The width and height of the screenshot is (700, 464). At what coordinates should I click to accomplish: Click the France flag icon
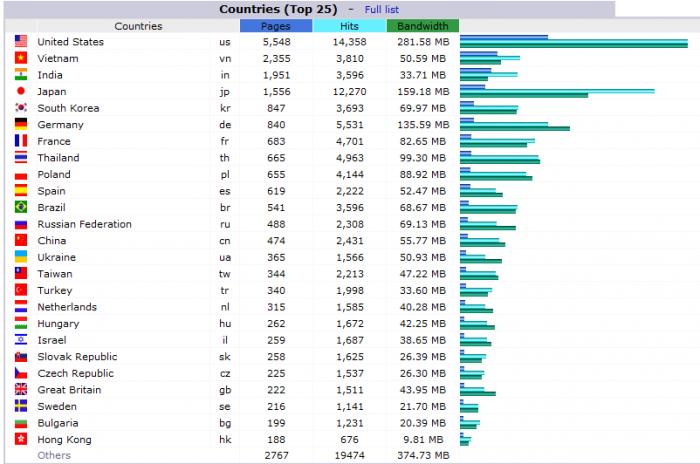[21, 140]
